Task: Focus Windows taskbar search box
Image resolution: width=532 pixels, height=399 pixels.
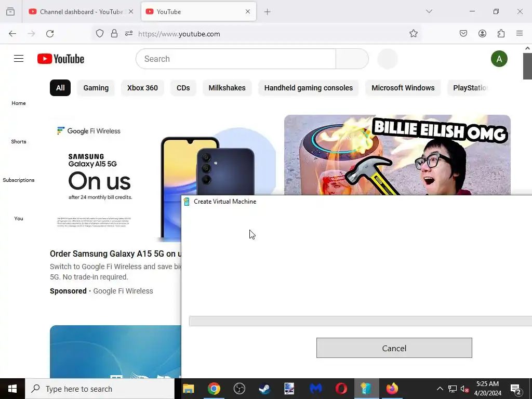Action: pyautogui.click(x=100, y=389)
